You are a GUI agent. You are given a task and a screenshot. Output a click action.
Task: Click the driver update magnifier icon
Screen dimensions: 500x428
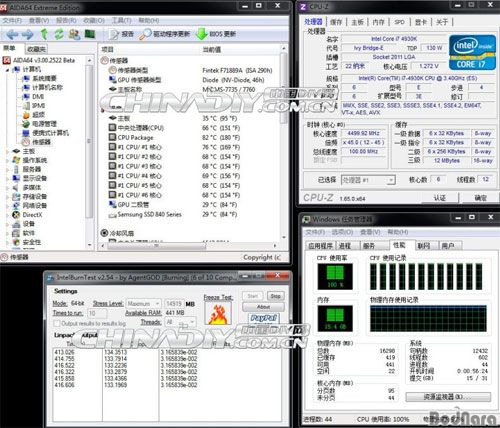[x=145, y=34]
